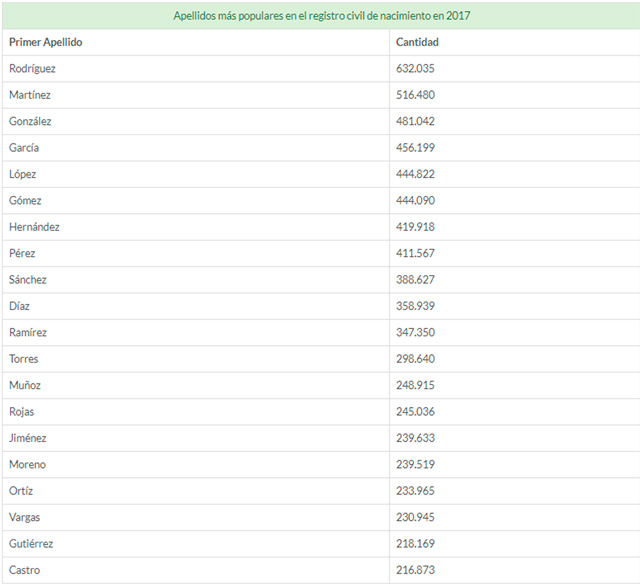Click the quantity 456.199 for García
The height and width of the screenshot is (584, 640).
416,148
